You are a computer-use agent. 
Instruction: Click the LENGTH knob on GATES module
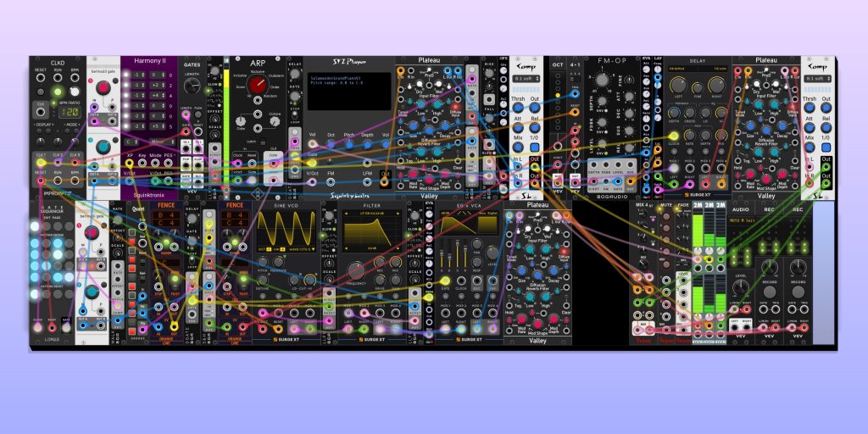(x=192, y=86)
